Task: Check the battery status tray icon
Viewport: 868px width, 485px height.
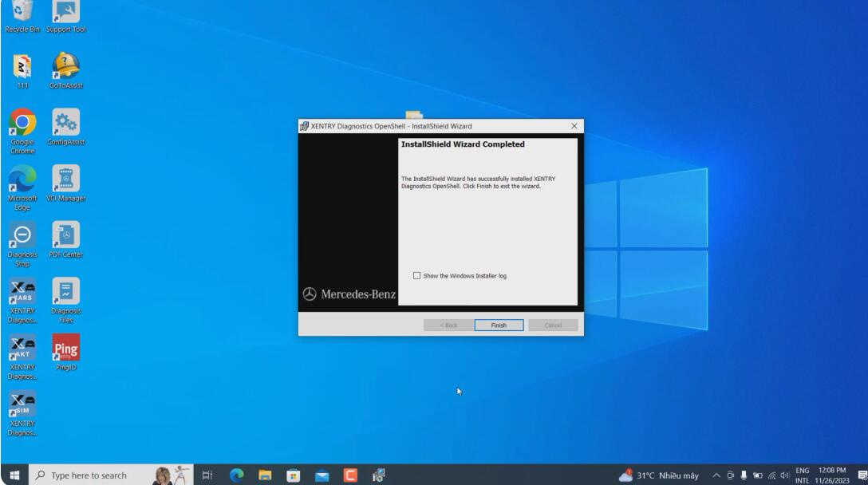Action: 757,475
